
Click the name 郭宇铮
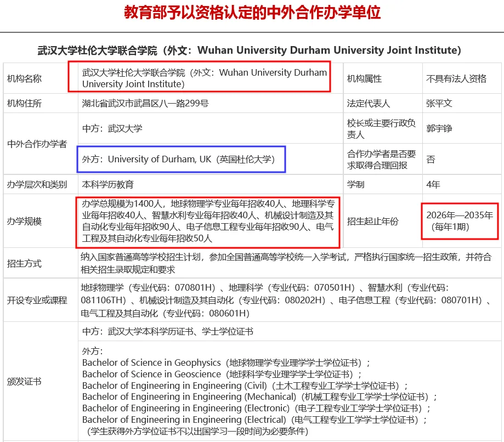point(439,128)
